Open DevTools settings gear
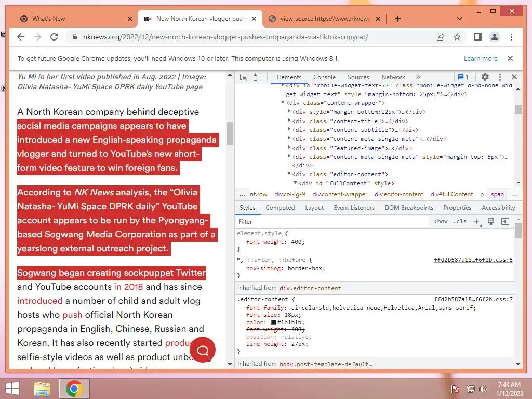532x399 pixels. (x=485, y=77)
